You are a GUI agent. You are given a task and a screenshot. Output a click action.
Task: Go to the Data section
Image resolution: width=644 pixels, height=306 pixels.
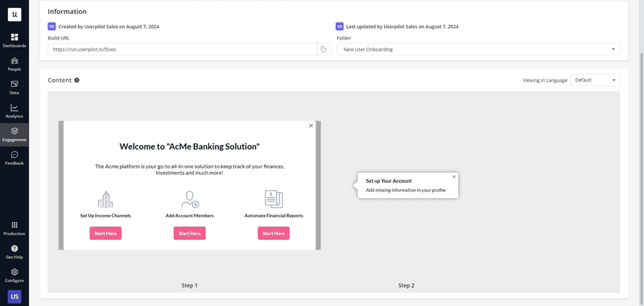coord(14,88)
